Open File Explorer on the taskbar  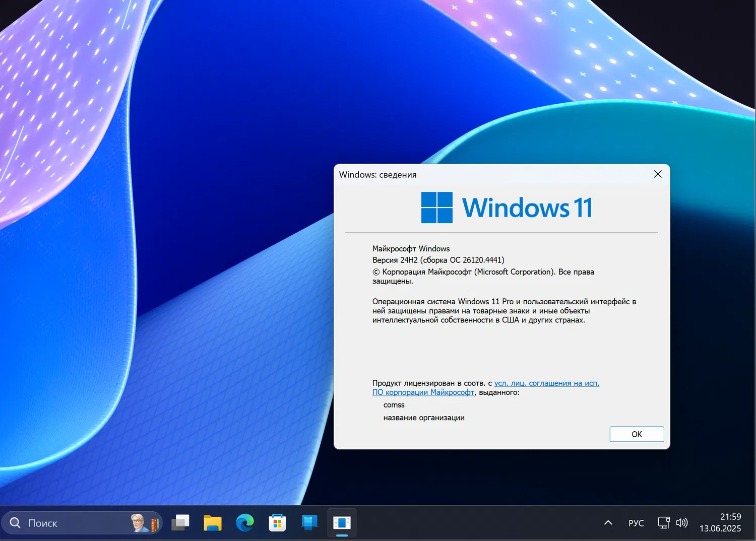[212, 523]
